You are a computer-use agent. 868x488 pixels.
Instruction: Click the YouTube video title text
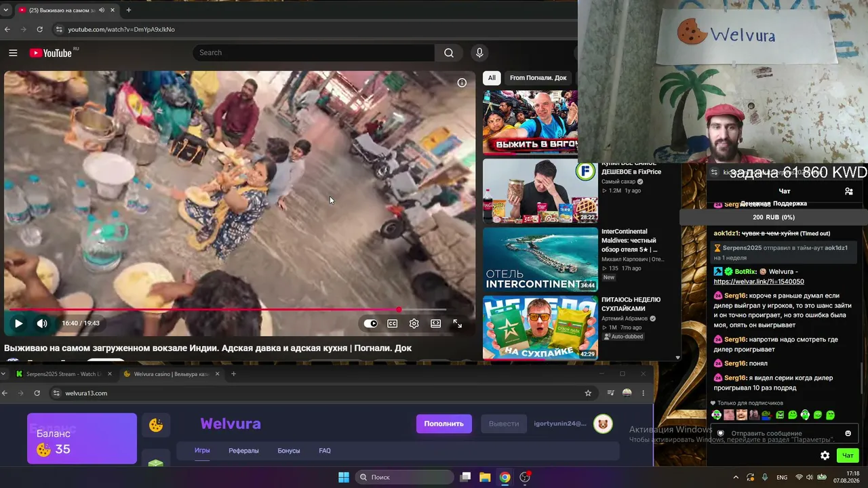tap(208, 348)
